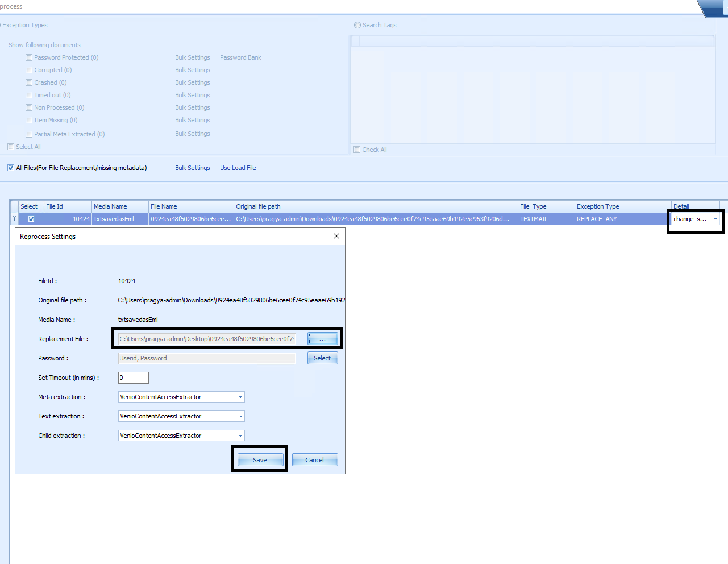The width and height of the screenshot is (728, 564).
Task: Open the Text extraction dropdown
Action: pos(240,416)
